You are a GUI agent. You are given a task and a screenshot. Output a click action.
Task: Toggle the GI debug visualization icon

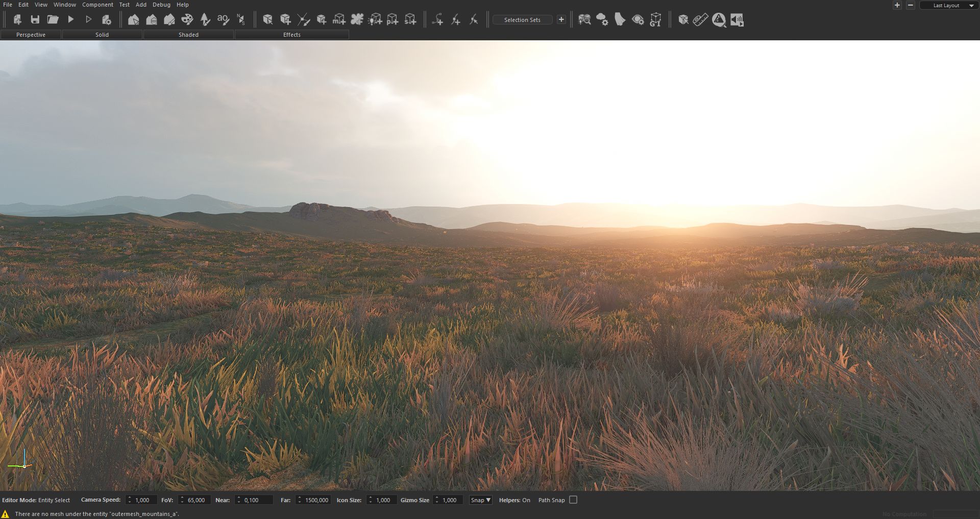pyautogui.click(x=656, y=20)
